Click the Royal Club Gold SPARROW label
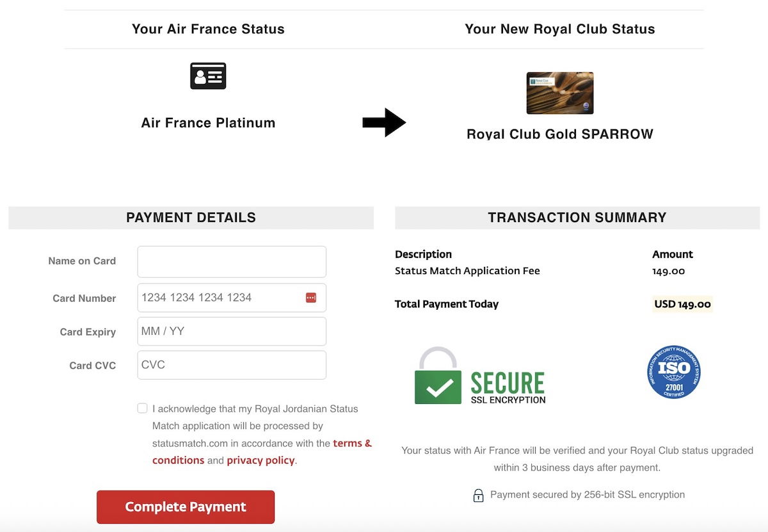The image size is (768, 532). pos(560,134)
